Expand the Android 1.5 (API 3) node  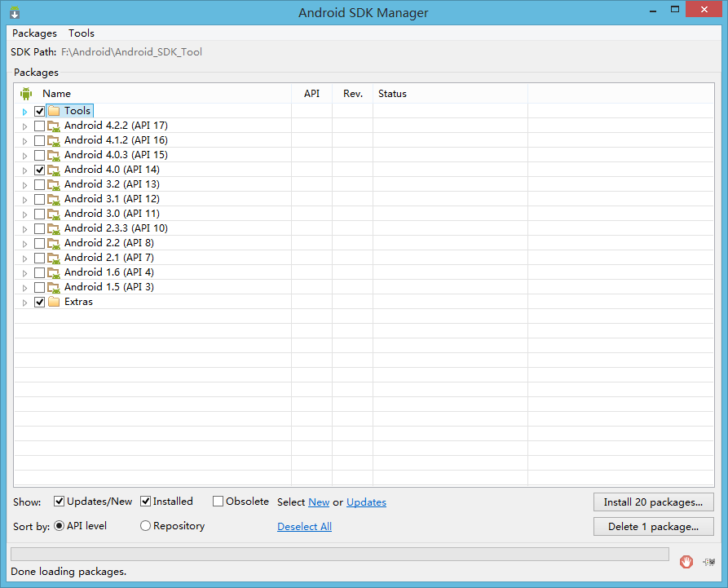point(25,288)
